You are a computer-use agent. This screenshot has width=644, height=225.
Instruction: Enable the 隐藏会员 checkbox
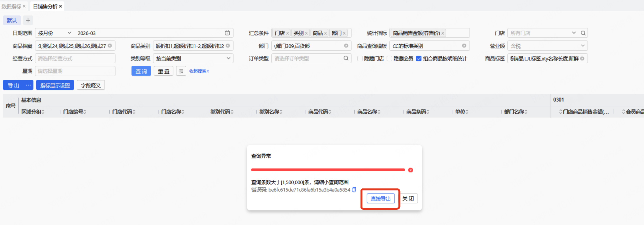389,58
